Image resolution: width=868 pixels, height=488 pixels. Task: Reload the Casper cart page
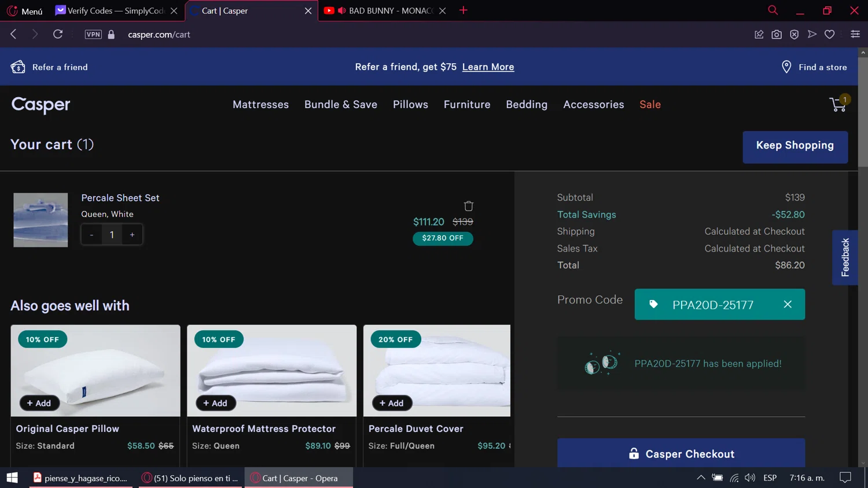58,34
